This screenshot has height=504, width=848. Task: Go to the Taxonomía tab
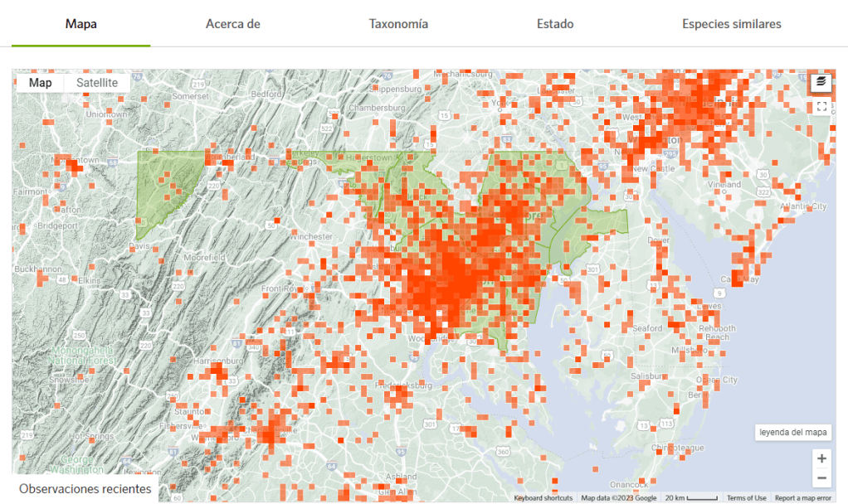[398, 24]
